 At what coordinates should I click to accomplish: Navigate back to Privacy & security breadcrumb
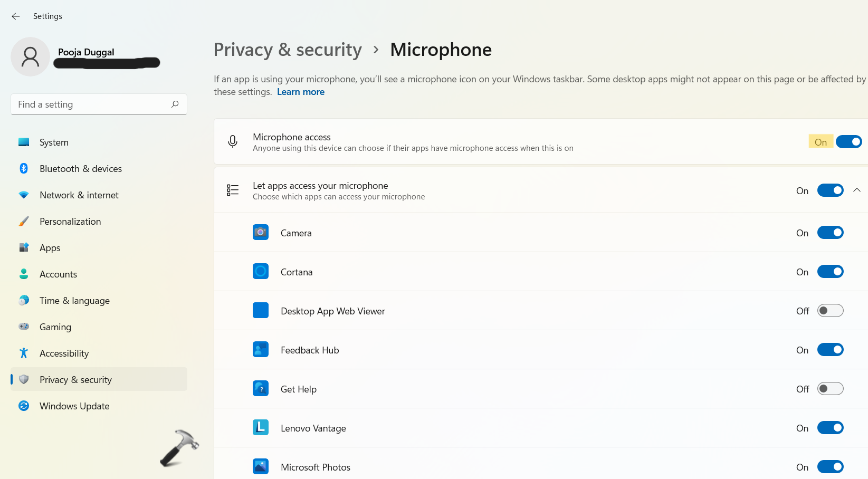(x=288, y=50)
